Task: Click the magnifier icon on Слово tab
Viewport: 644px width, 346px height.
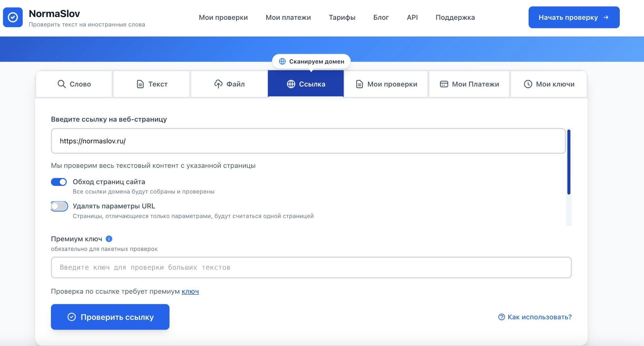Action: pyautogui.click(x=62, y=84)
